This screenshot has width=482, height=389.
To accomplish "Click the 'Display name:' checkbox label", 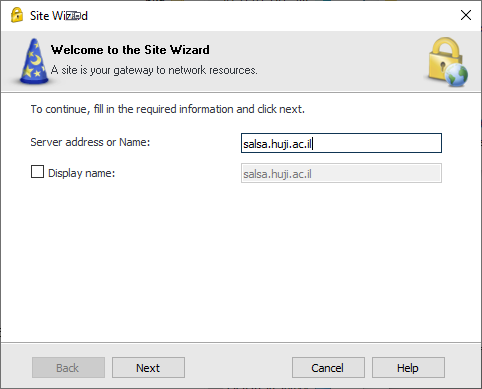I will 81,173.
